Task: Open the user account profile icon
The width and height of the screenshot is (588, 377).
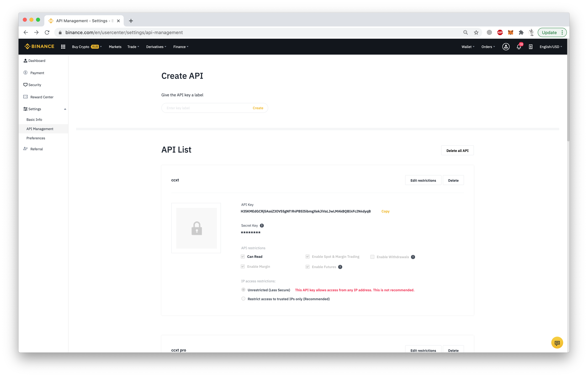Action: (506, 47)
